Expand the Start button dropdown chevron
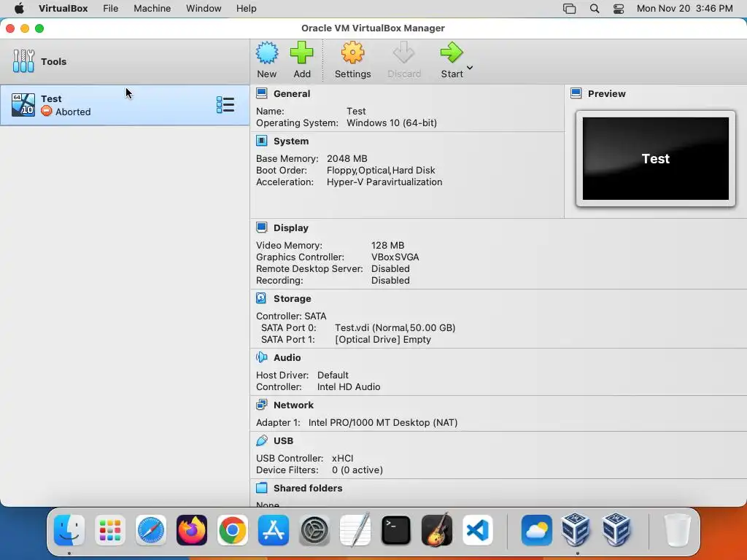This screenshot has height=560, width=747. [470, 68]
